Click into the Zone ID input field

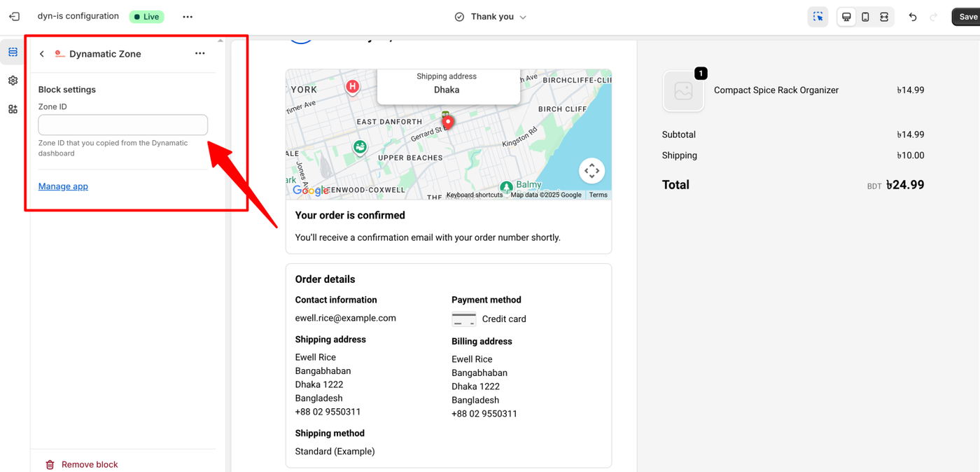[123, 125]
